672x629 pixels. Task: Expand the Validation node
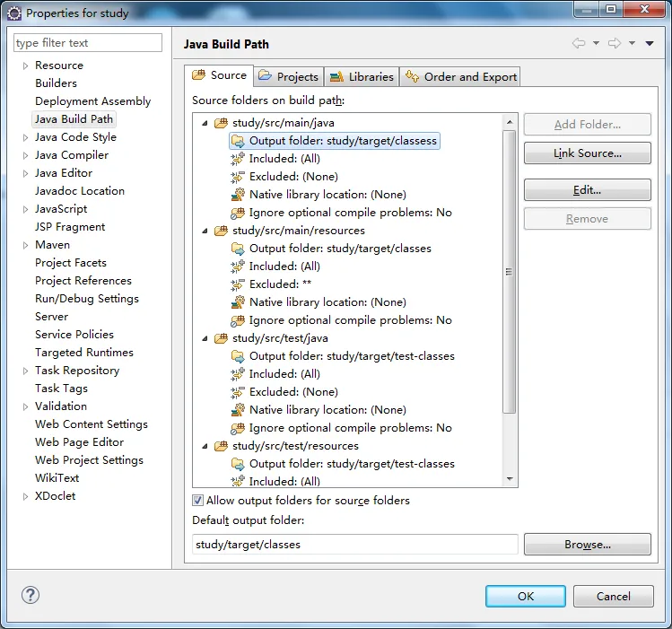[x=25, y=406]
